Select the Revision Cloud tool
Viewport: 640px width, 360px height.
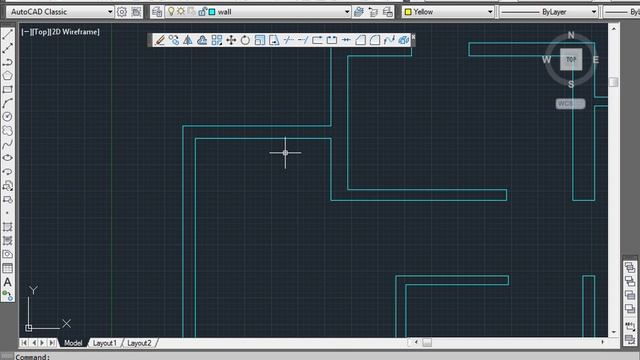click(7, 131)
